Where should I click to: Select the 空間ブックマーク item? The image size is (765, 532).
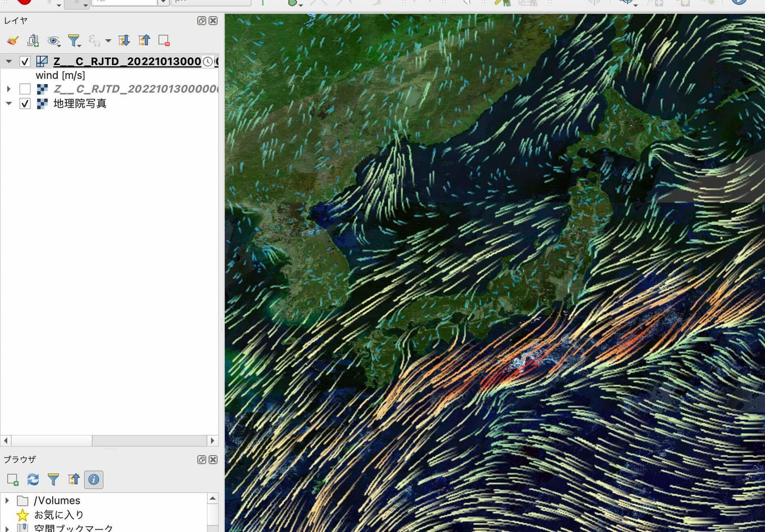point(74,528)
